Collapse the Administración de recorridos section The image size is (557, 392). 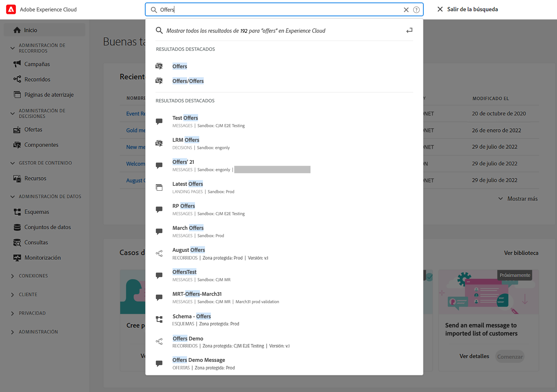pyautogui.click(x=13, y=48)
